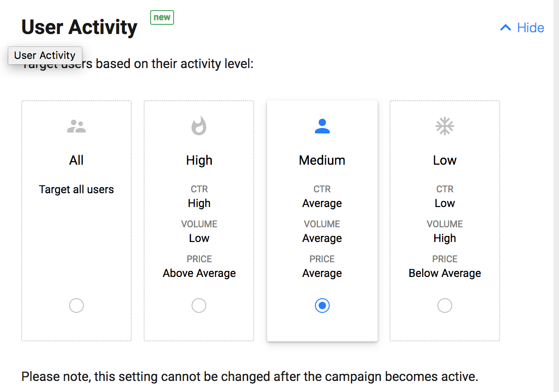The height and width of the screenshot is (392, 559).
Task: Choose the Low activity radio button
Action: (x=445, y=306)
